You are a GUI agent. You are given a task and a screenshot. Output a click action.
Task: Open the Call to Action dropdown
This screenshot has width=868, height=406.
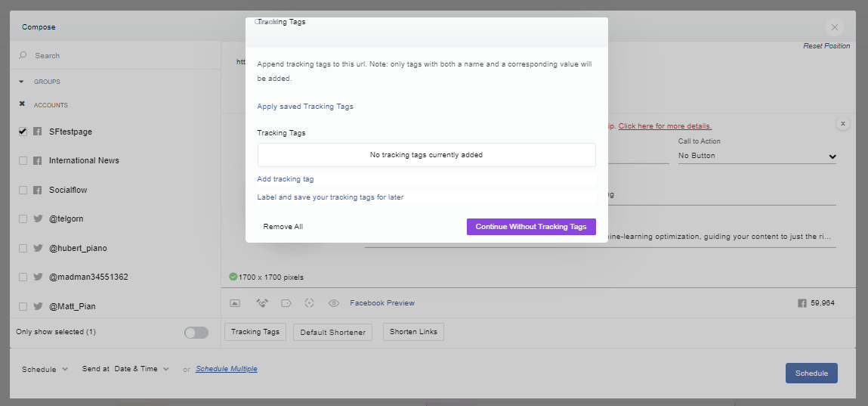pos(757,157)
